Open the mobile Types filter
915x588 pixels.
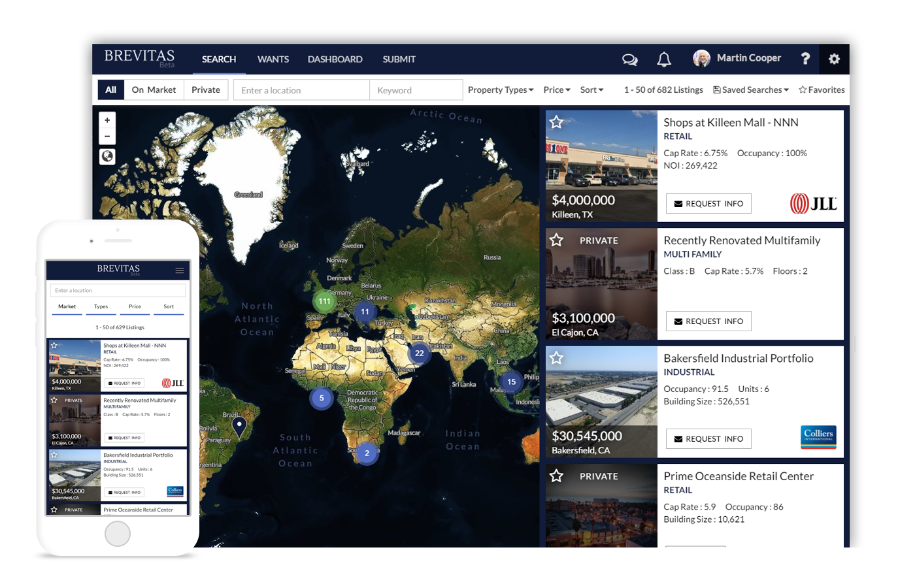[x=101, y=307]
